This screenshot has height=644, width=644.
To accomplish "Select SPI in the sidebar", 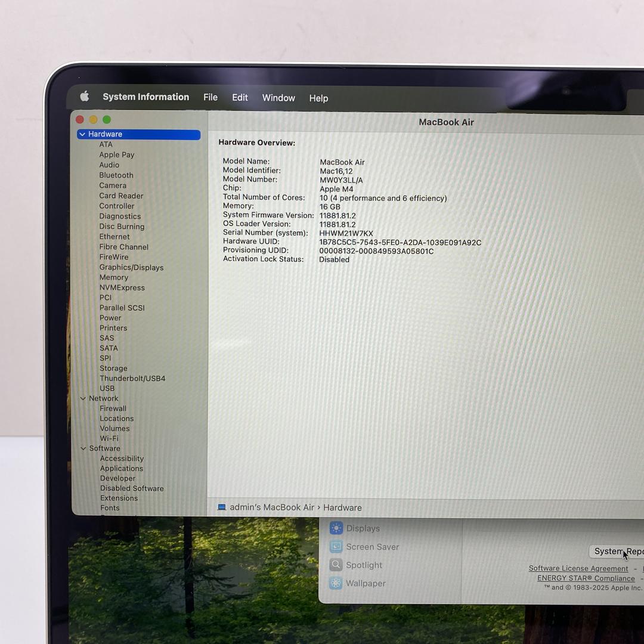I will (x=105, y=358).
